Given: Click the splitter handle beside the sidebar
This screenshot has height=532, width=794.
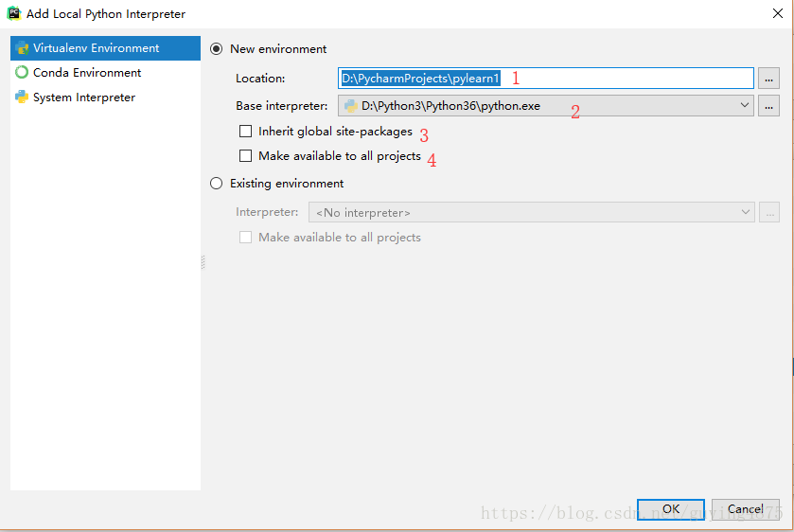Looking at the screenshot, I should click(203, 262).
